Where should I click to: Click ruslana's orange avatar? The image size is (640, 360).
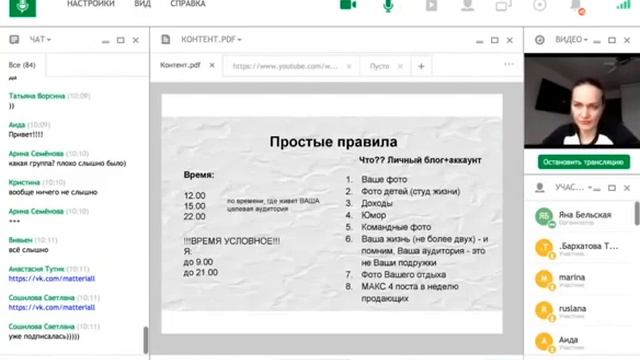544,310
